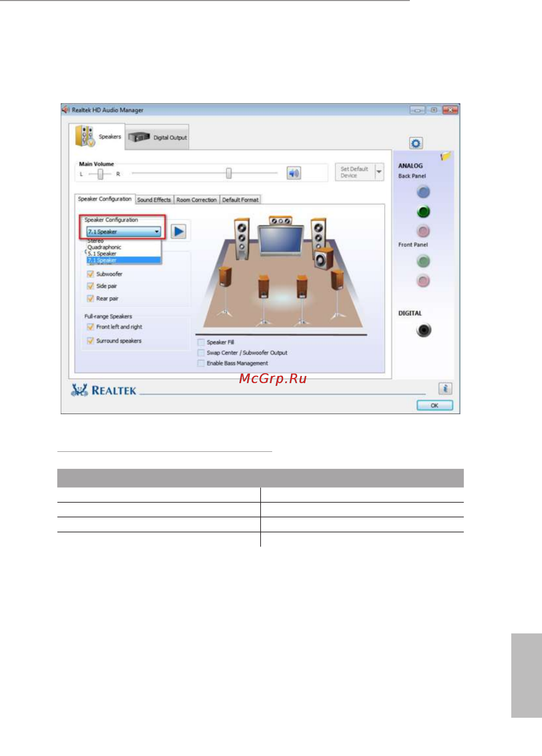The height and width of the screenshot is (756, 542).
Task: Toggle the Subwoofer checkbox
Action: point(91,274)
